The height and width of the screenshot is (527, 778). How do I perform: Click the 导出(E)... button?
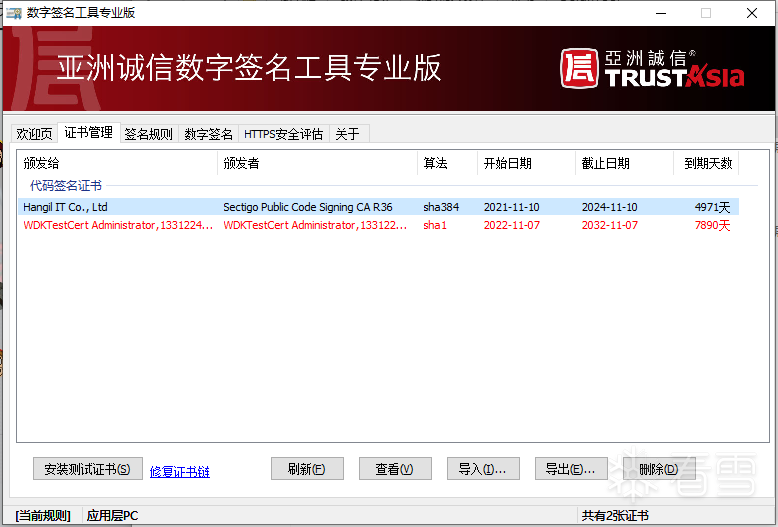click(x=571, y=469)
